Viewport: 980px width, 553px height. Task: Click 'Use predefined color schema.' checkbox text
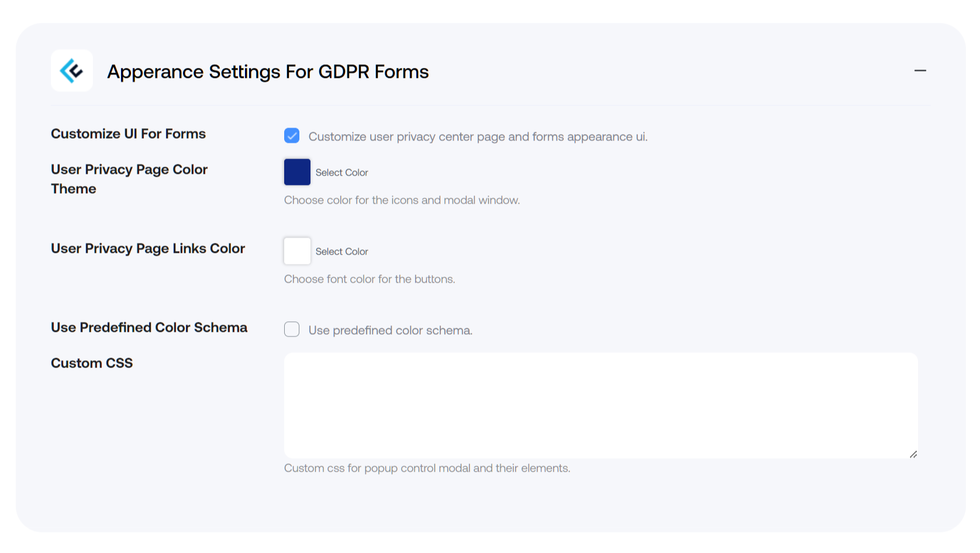tap(391, 331)
